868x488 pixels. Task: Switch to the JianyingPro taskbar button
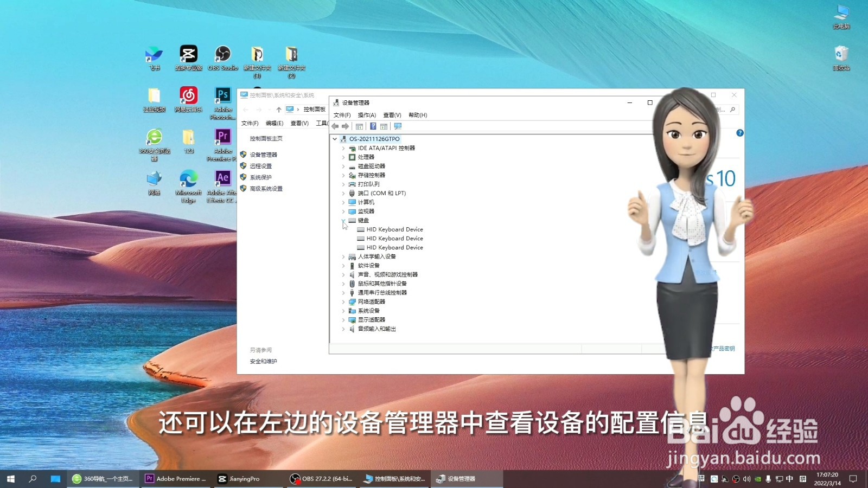click(x=248, y=479)
